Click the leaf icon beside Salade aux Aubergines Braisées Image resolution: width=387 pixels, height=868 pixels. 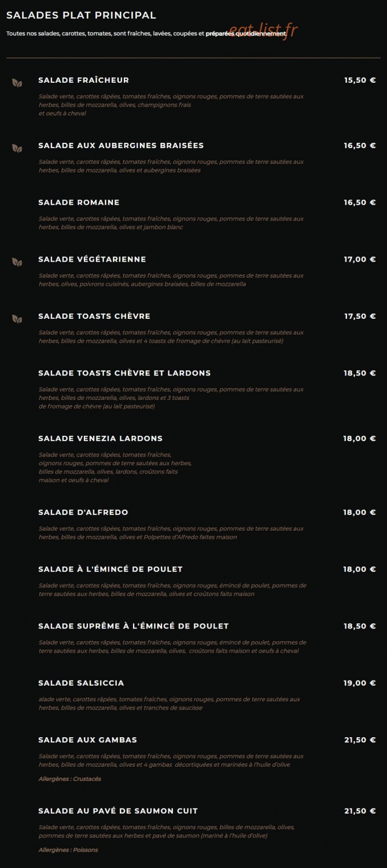click(17, 148)
